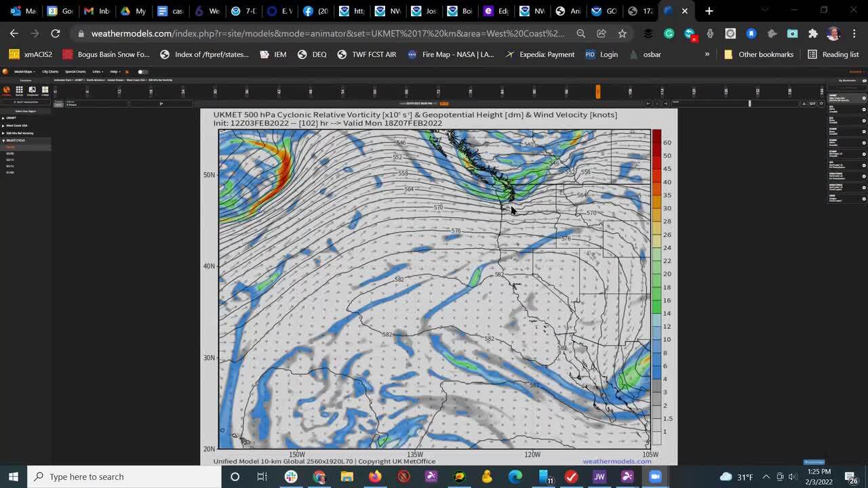868x488 pixels.
Task: Select the Animator flame icon in sidebar
Action: tap(5, 89)
